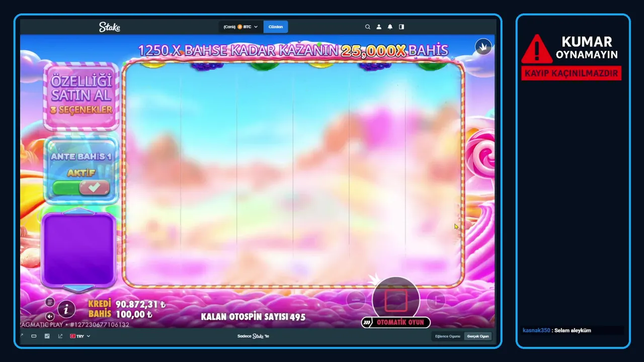This screenshot has width=644, height=362.
Task: Open the search magnifier in header
Action: point(368,27)
